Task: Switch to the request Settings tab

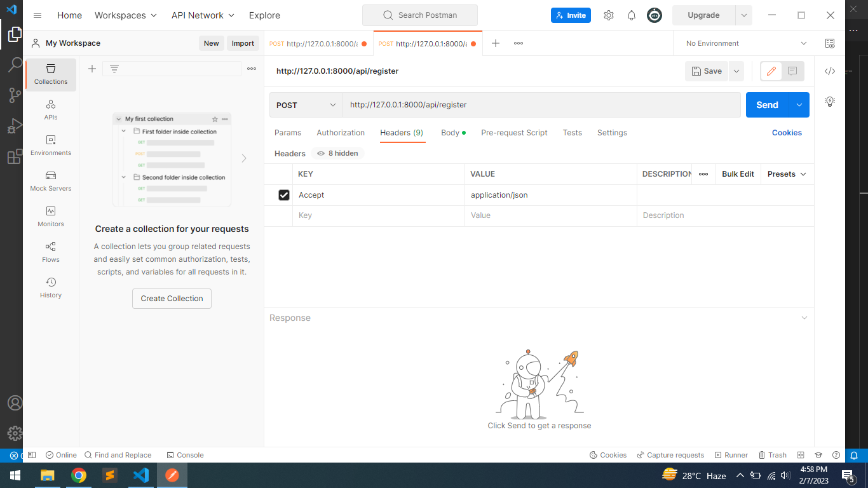Action: [x=612, y=133]
